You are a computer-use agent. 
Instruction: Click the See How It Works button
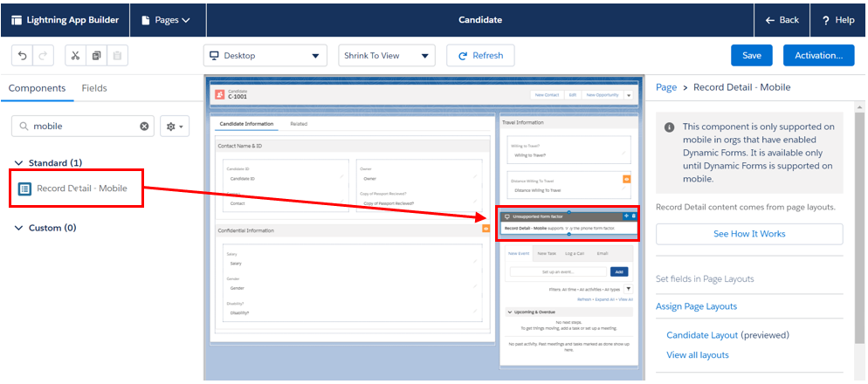[x=748, y=234]
